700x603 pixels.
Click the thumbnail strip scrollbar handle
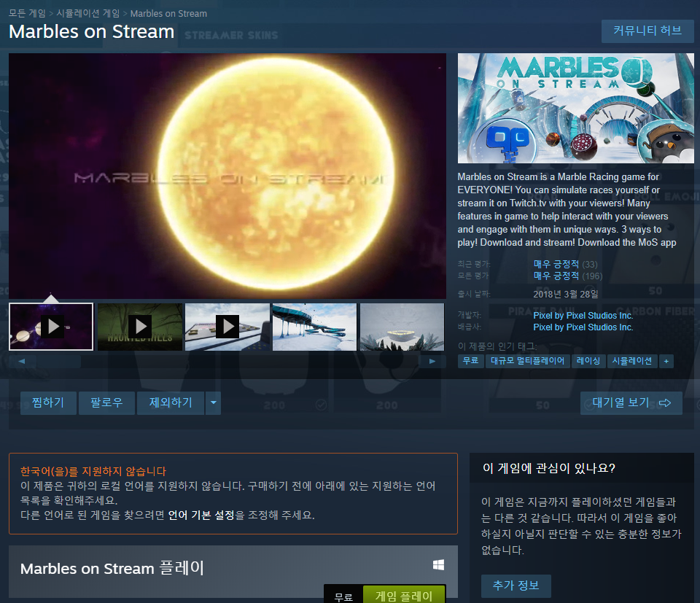coord(58,361)
